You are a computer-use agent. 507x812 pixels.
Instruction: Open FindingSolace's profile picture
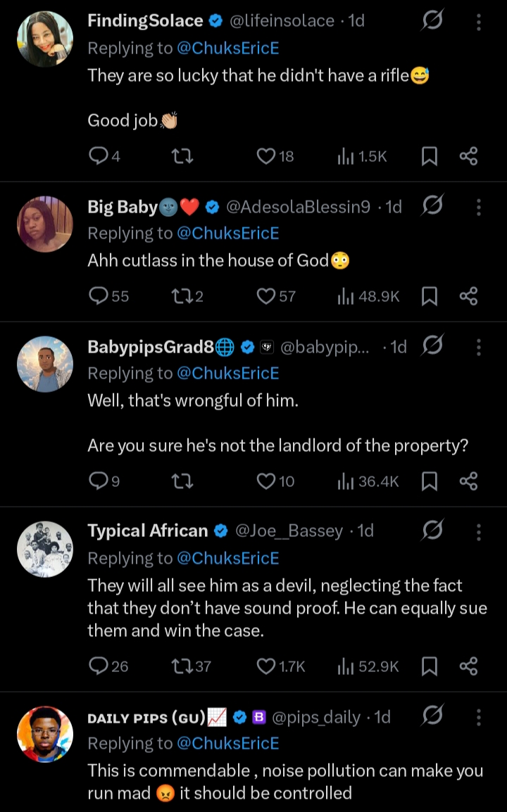click(44, 39)
